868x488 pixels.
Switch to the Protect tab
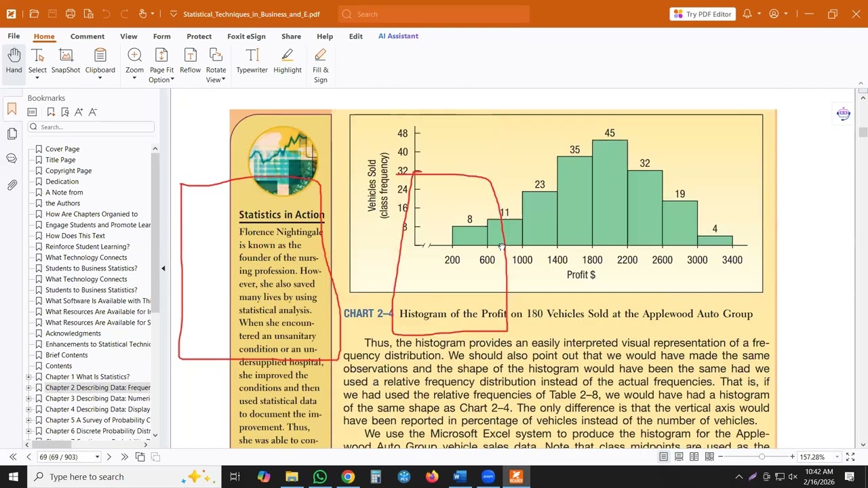click(x=199, y=36)
